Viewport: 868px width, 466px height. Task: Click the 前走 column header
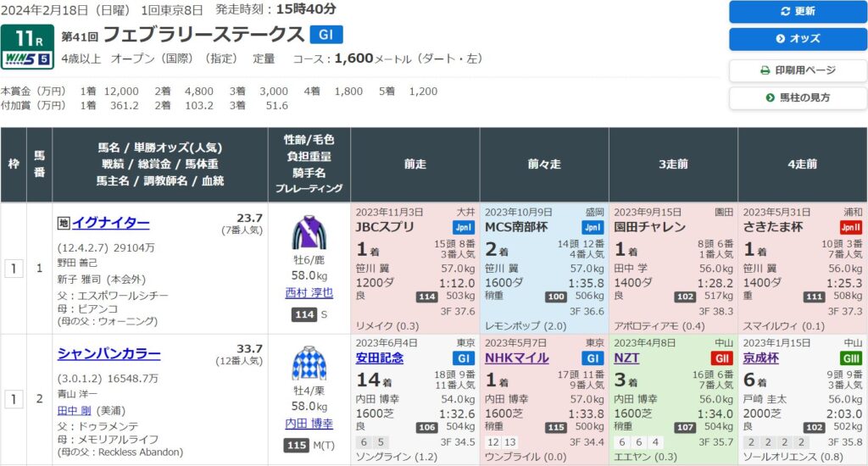click(x=415, y=164)
